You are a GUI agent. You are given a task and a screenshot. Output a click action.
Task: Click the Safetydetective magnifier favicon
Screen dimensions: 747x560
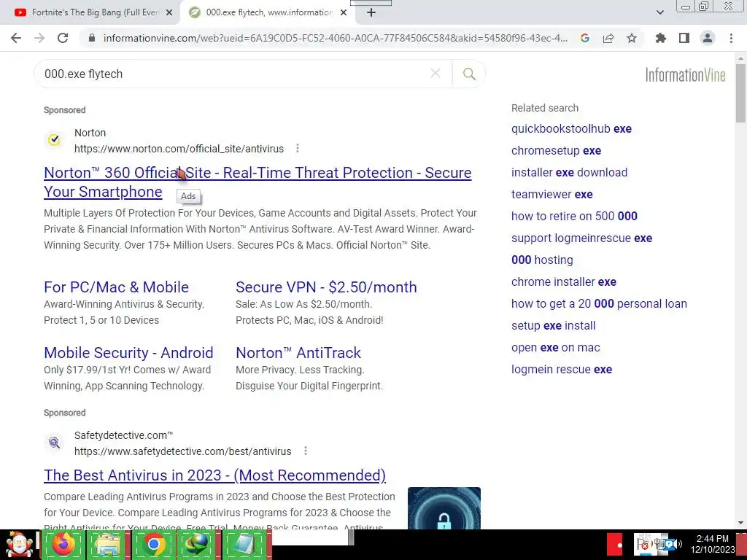54,443
